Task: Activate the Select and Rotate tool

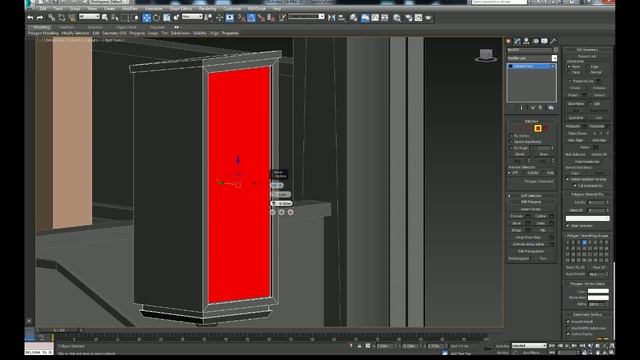Action: tap(156, 18)
